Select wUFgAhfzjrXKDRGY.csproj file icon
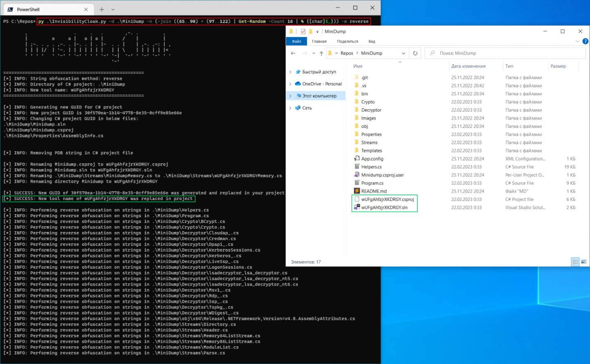This screenshot has height=364, width=590. (357, 199)
